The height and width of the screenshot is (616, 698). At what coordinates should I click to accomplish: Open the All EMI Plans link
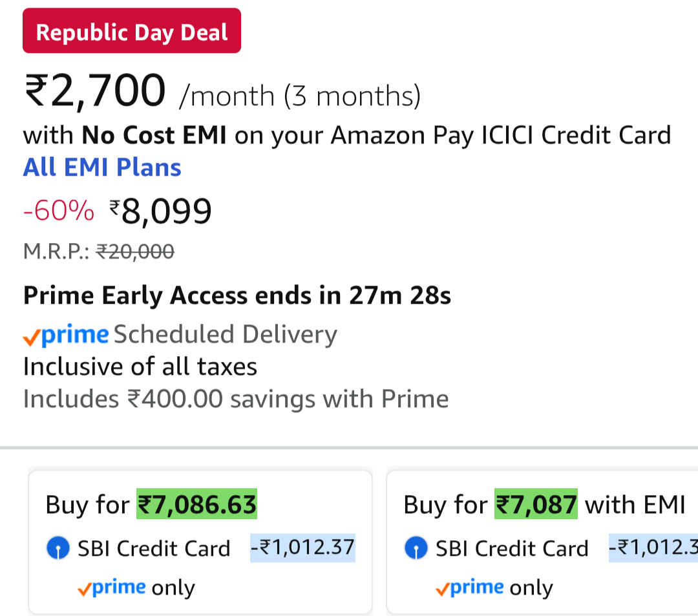(102, 167)
